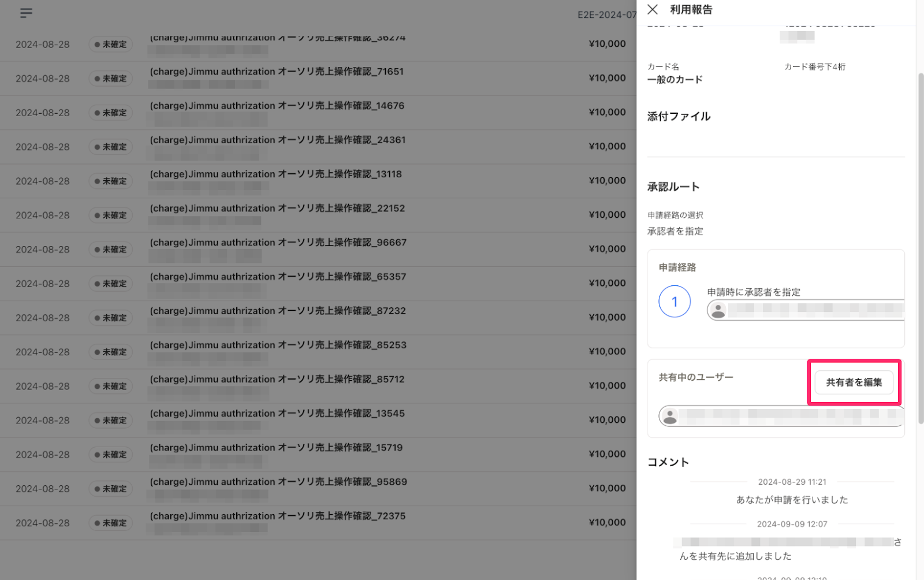Open transaction row ending 13118
The height and width of the screenshot is (580, 924).
tap(318, 181)
